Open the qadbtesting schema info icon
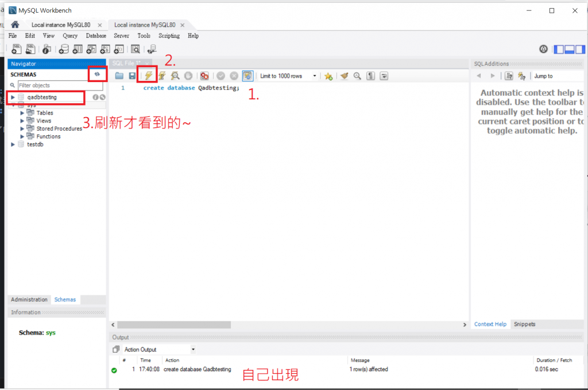The height and width of the screenshot is (390, 588). tap(96, 97)
